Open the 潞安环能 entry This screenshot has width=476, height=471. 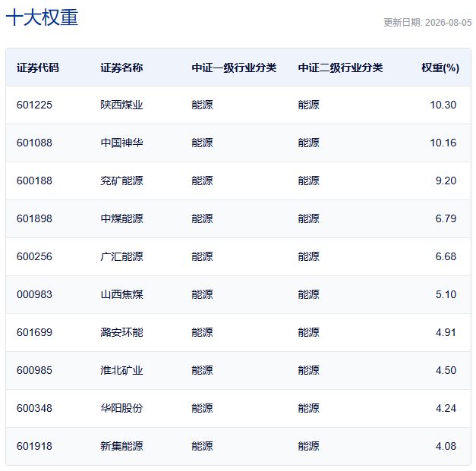(121, 332)
